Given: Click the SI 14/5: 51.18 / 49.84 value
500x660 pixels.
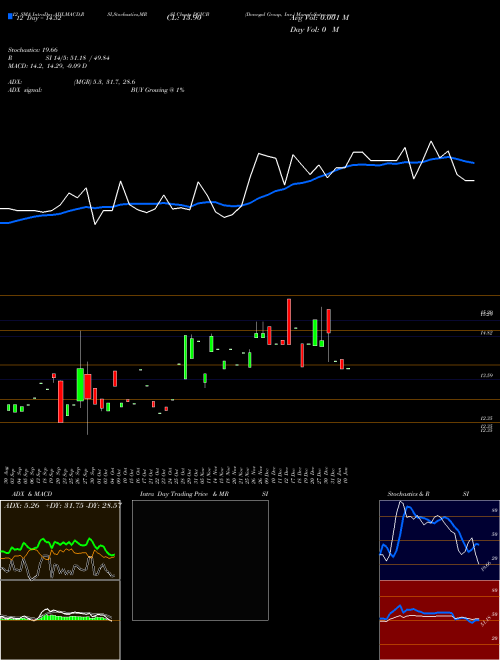Looking at the screenshot, I should [77, 58].
